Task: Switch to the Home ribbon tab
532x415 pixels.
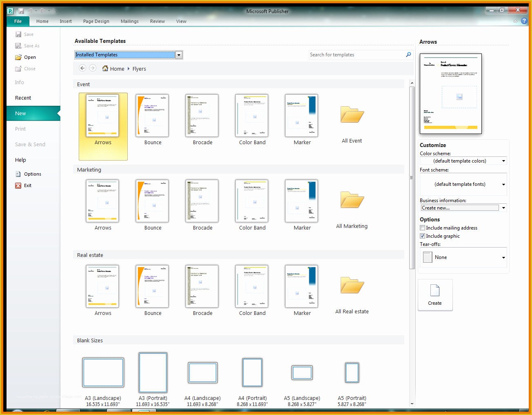Action: (x=42, y=21)
